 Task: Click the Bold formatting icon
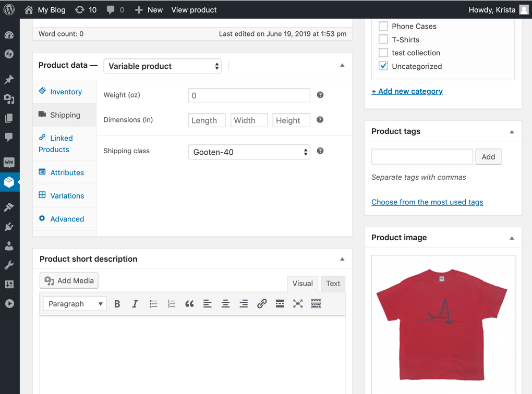(117, 304)
